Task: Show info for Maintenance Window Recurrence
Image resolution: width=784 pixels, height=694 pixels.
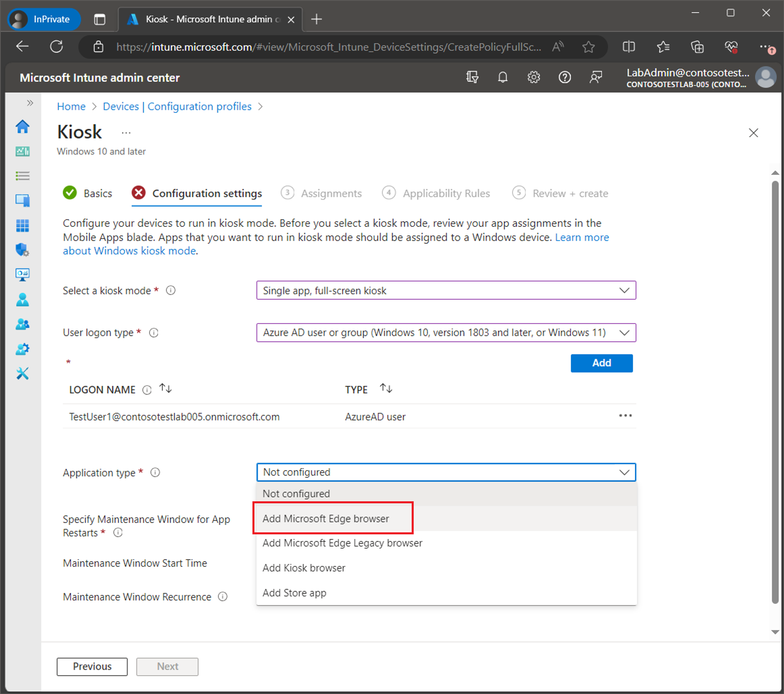Action: pyautogui.click(x=223, y=597)
